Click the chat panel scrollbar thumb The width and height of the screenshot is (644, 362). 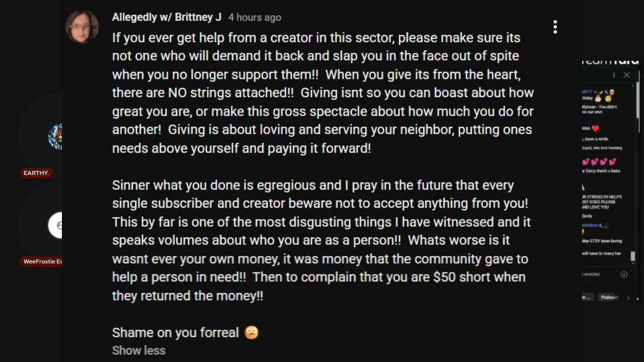(x=633, y=256)
